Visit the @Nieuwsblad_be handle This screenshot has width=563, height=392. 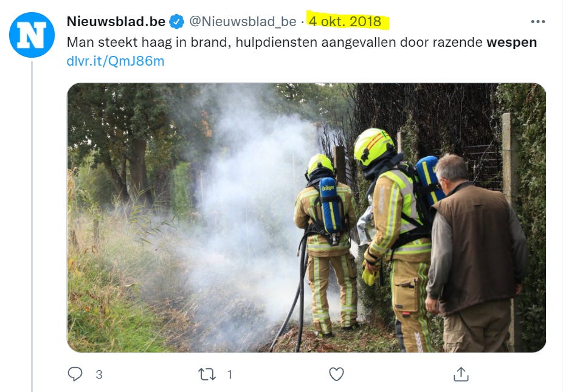click(x=243, y=21)
